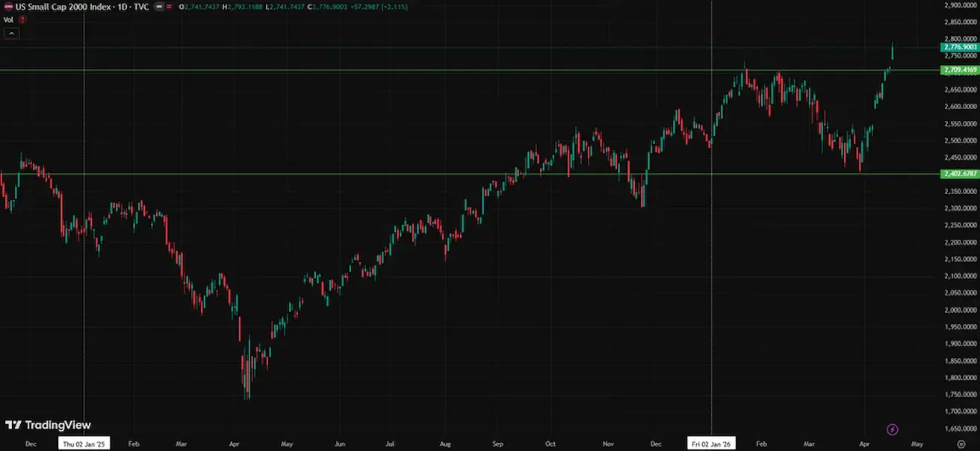Image resolution: width=980 pixels, height=451 pixels.
Task: Click the 2,000.0000 level on price scale
Action: pos(961,311)
